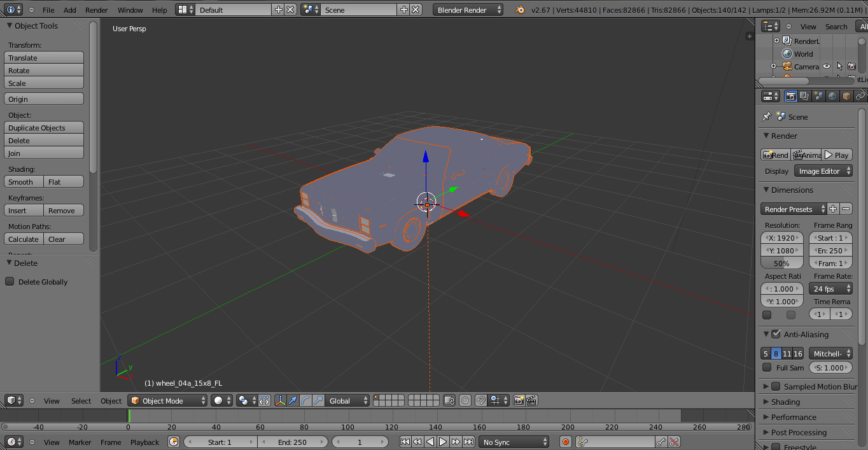Toggle the snap magnet icon
This screenshot has width=868, height=450.
(481, 400)
